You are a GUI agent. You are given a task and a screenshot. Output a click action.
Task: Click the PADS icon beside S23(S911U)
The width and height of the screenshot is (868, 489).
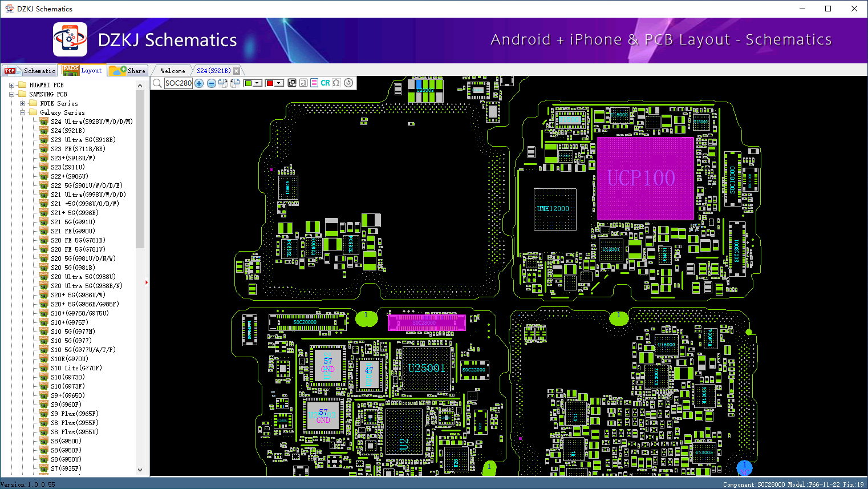(44, 167)
